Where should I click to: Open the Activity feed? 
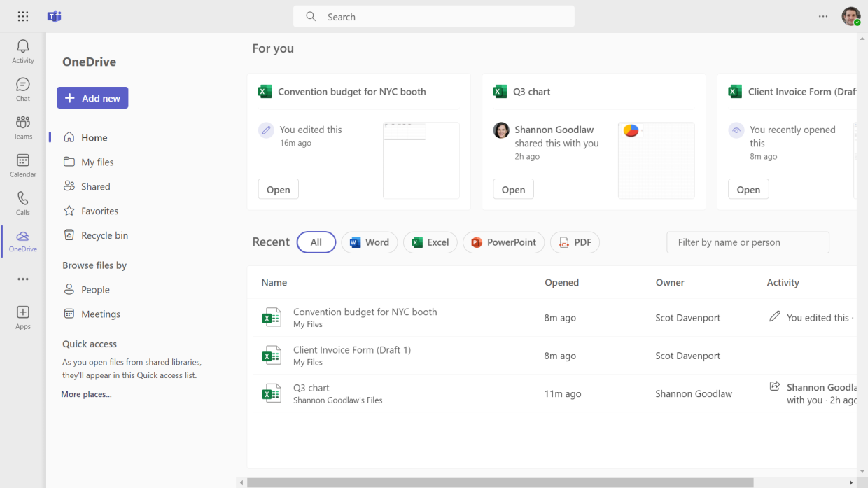[22, 49]
